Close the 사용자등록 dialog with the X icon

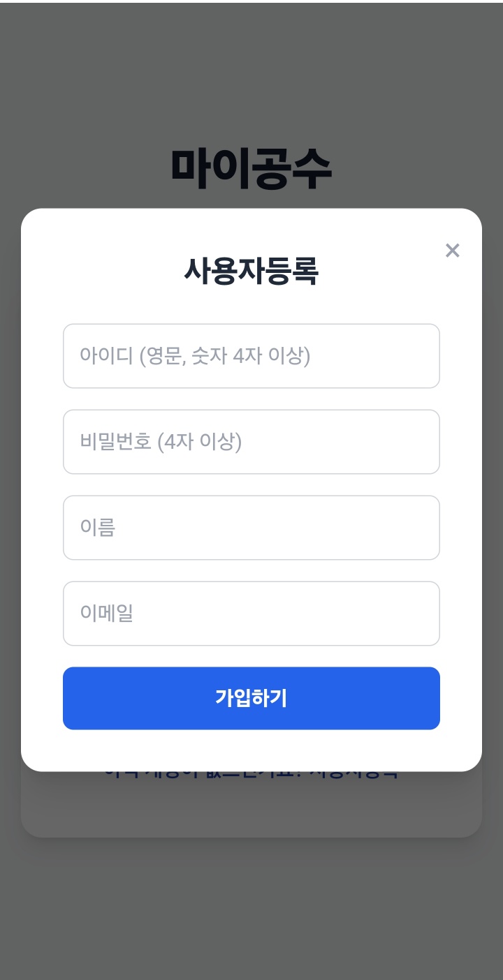453,251
